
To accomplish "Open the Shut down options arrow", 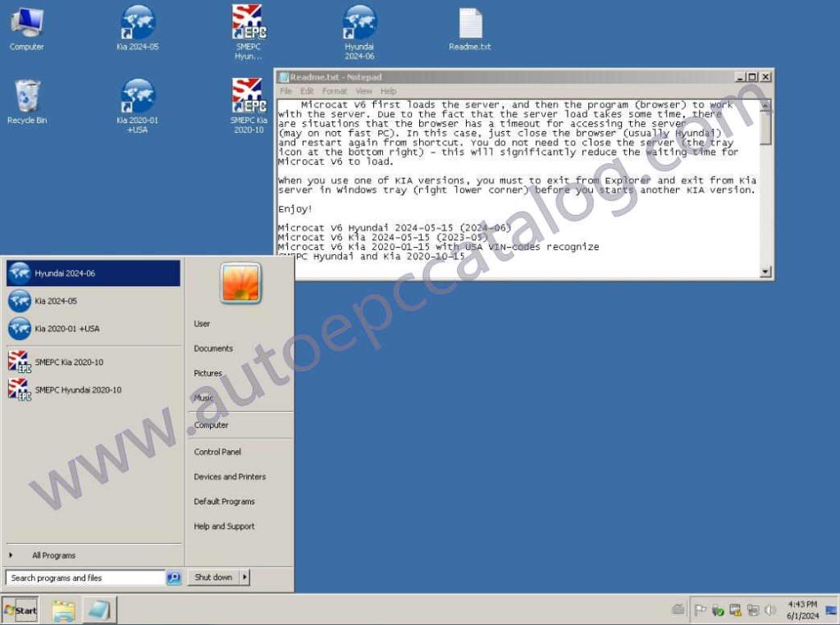I will [x=244, y=577].
